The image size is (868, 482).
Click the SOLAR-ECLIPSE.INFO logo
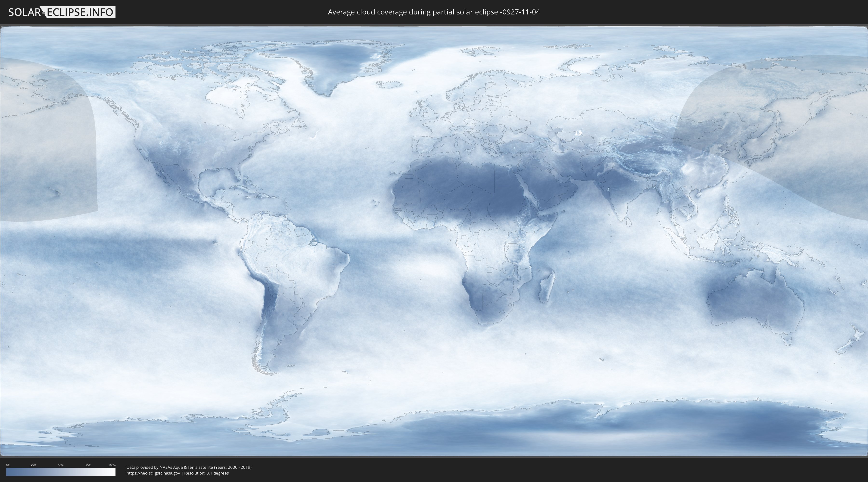pyautogui.click(x=62, y=12)
